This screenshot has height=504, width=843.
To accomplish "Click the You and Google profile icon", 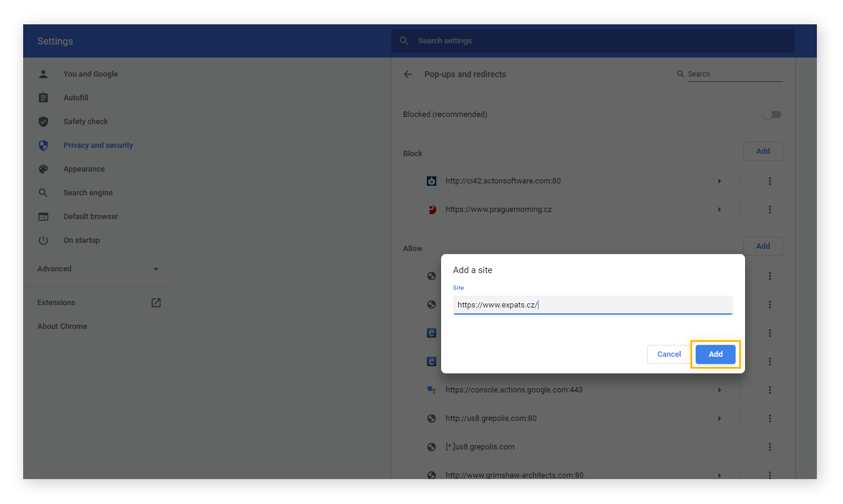I will tap(43, 74).
